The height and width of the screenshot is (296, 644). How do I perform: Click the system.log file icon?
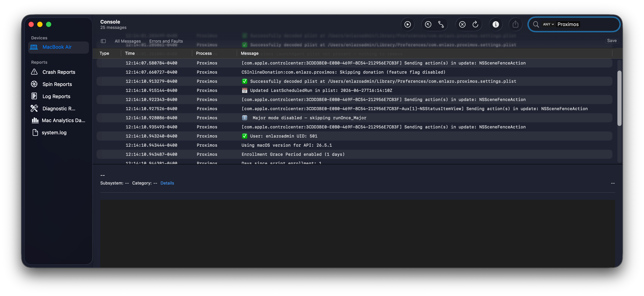[x=35, y=132]
